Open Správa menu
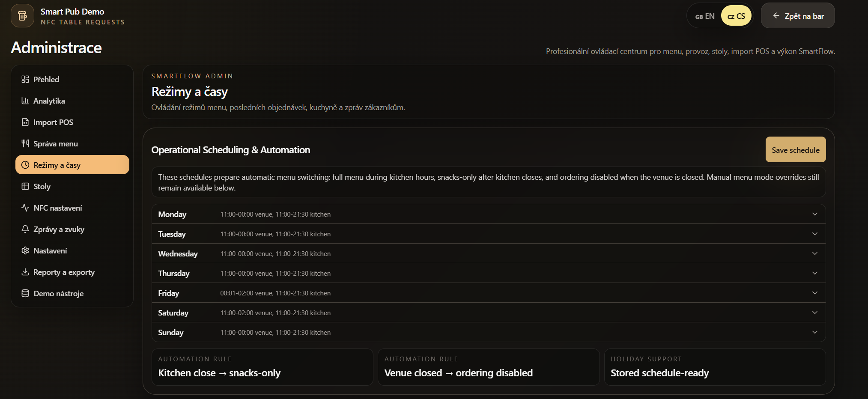Viewport: 868px width, 399px height. 72,143
